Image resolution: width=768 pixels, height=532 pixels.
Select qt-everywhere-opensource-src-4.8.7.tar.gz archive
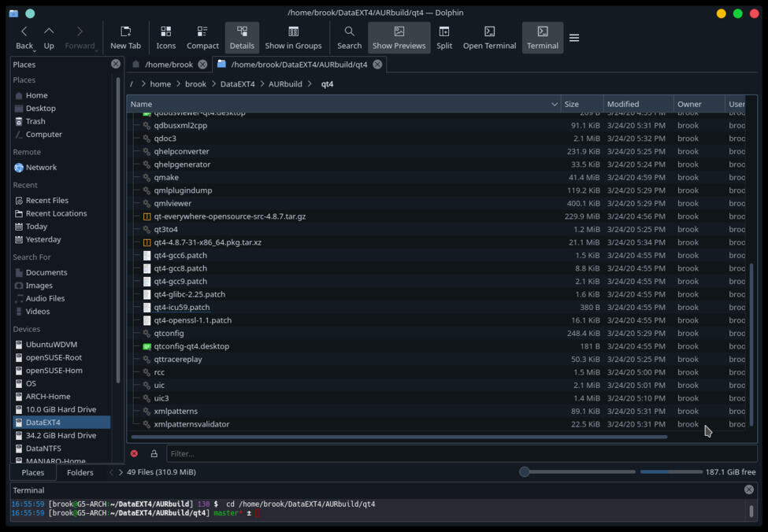229,216
